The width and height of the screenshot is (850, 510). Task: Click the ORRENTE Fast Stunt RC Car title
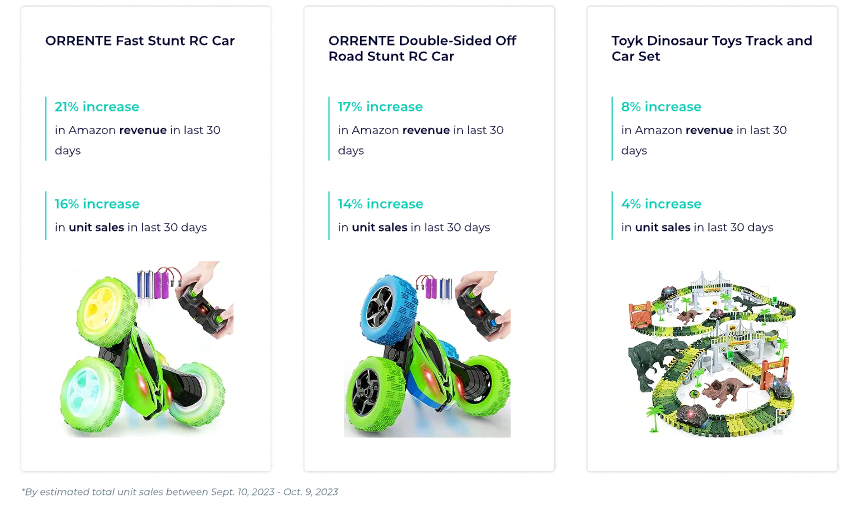coord(140,41)
